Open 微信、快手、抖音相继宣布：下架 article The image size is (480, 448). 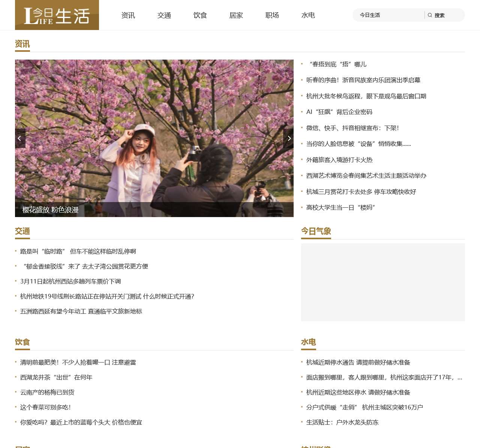[352, 128]
